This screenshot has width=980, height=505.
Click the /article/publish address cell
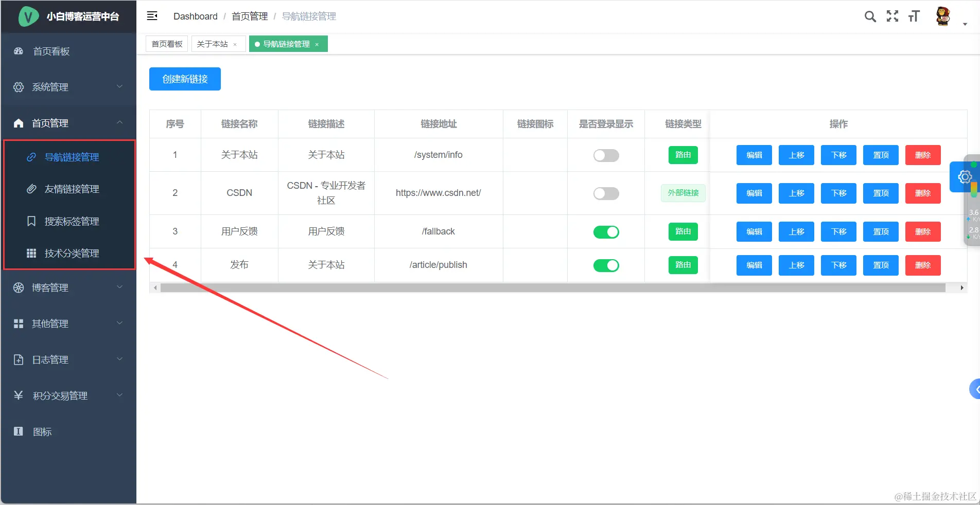pos(439,265)
